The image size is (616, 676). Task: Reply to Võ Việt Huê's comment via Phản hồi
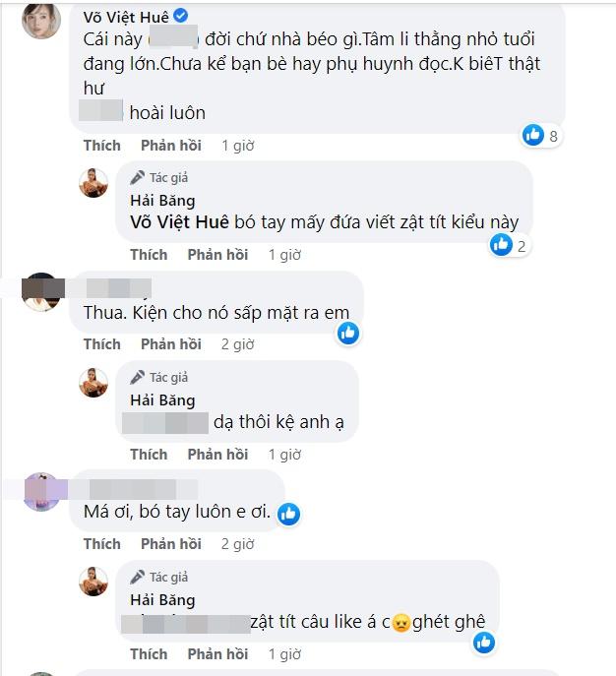pyautogui.click(x=171, y=146)
